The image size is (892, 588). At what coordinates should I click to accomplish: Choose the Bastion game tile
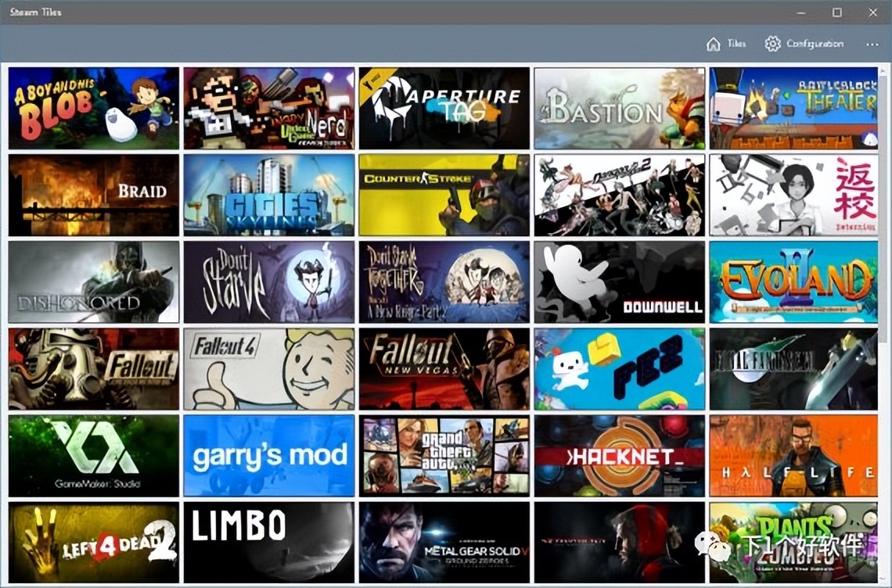(620, 108)
